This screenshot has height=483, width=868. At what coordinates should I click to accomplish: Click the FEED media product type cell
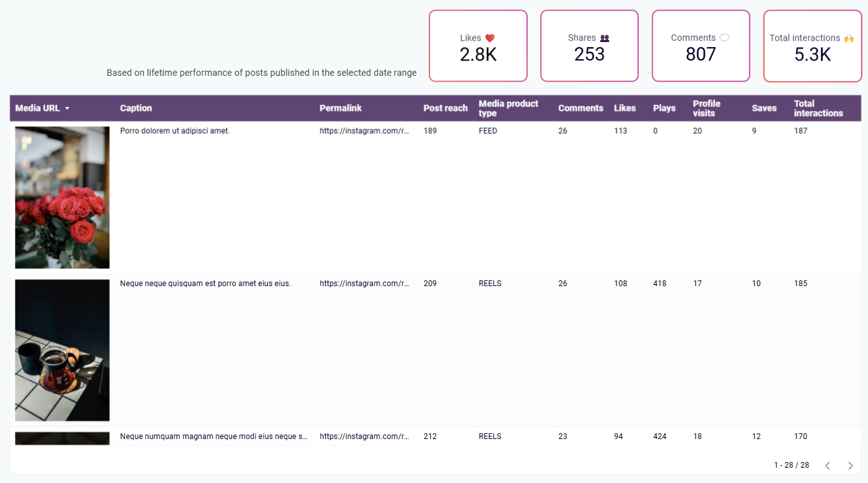(488, 131)
